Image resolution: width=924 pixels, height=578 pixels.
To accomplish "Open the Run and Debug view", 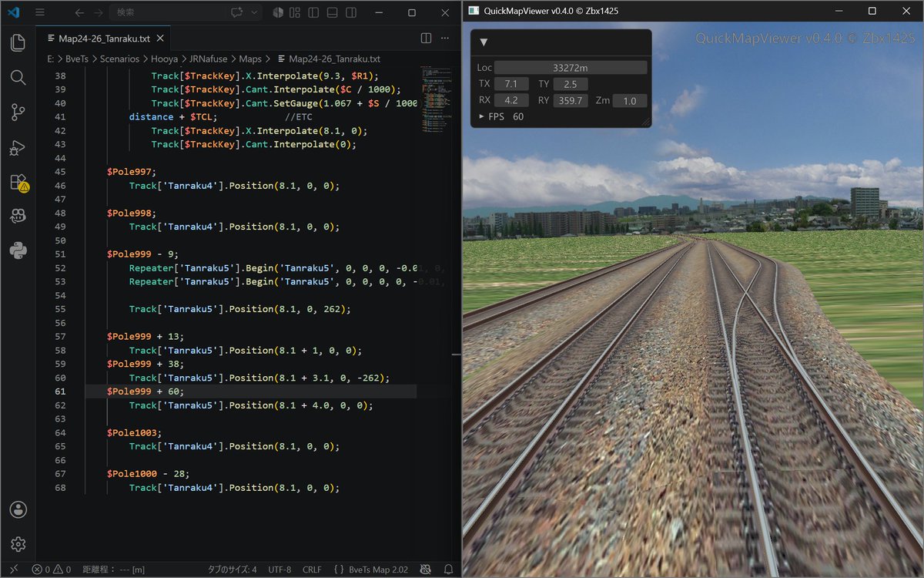I will click(18, 148).
